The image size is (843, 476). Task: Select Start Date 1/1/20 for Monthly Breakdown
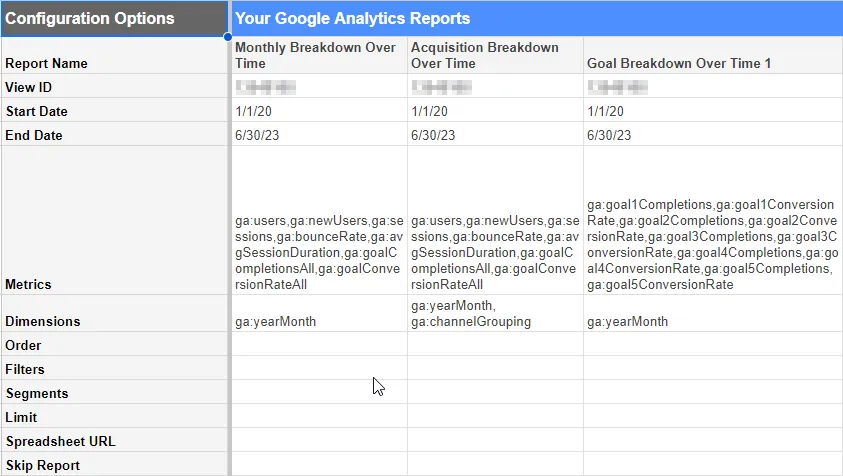click(319, 110)
